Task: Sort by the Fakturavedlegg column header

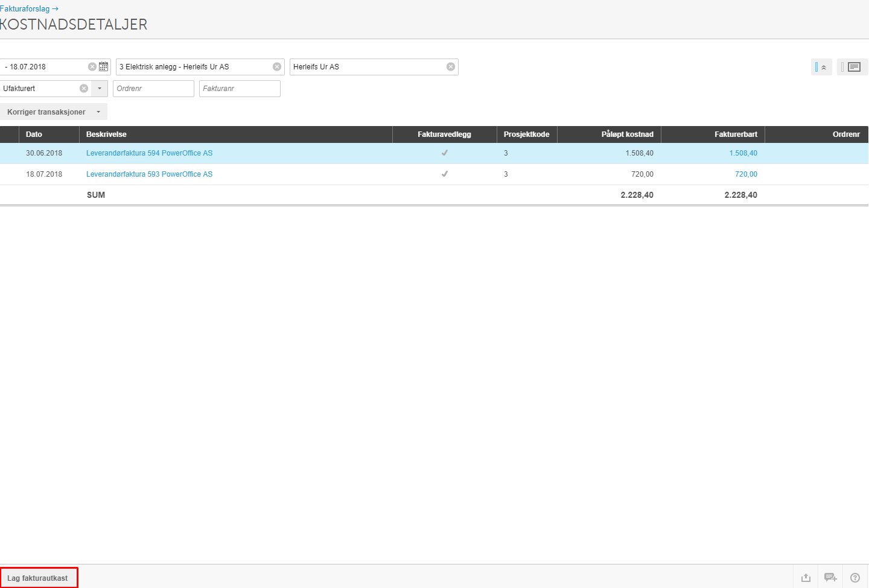Action: tap(444, 134)
